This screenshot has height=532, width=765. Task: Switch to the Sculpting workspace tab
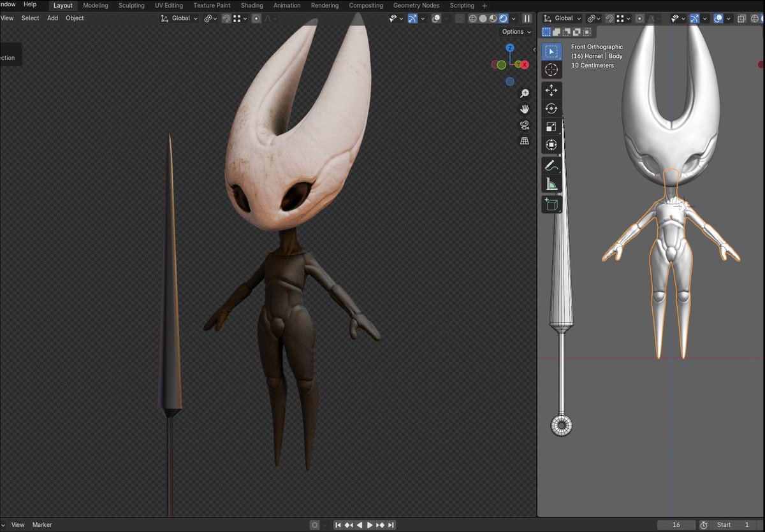(131, 6)
